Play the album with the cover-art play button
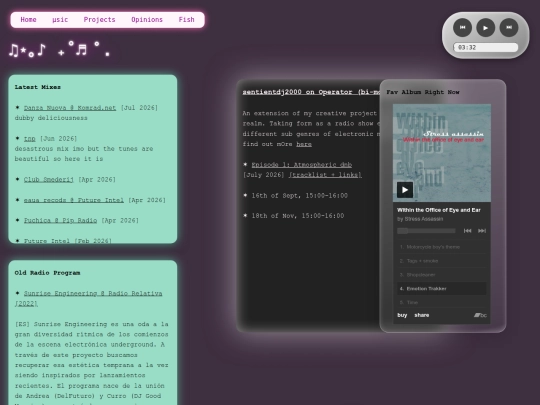 405,190
